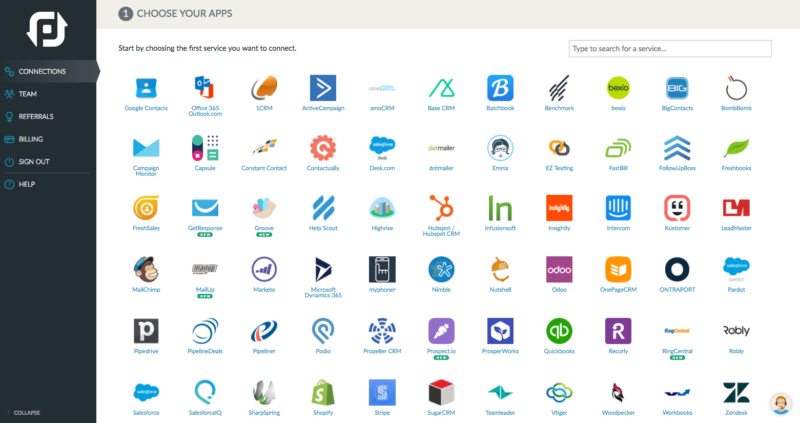Collapse the left sidebar
This screenshot has height=423, width=800.
[x=27, y=412]
